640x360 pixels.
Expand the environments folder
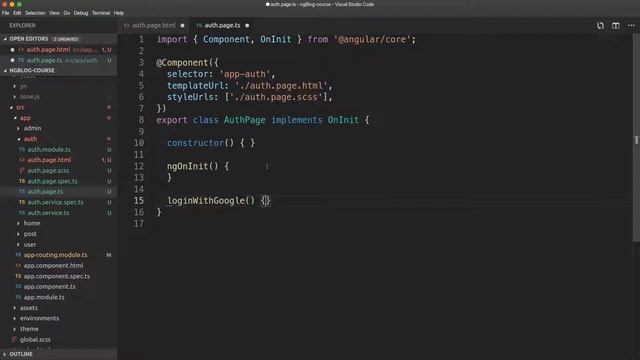click(x=58, y=318)
